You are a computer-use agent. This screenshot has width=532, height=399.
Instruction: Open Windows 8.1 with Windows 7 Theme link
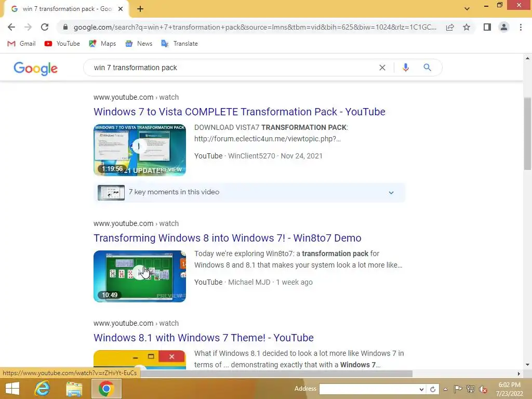tap(204, 338)
